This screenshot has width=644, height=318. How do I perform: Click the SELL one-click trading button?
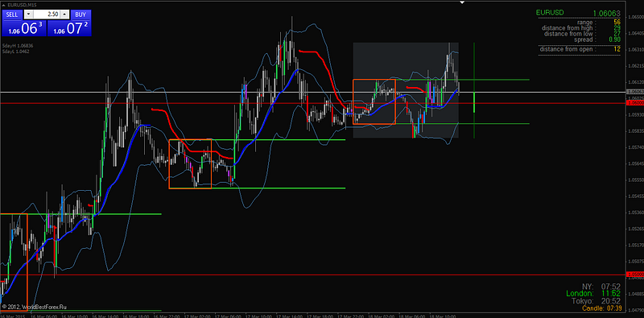pyautogui.click(x=12, y=14)
